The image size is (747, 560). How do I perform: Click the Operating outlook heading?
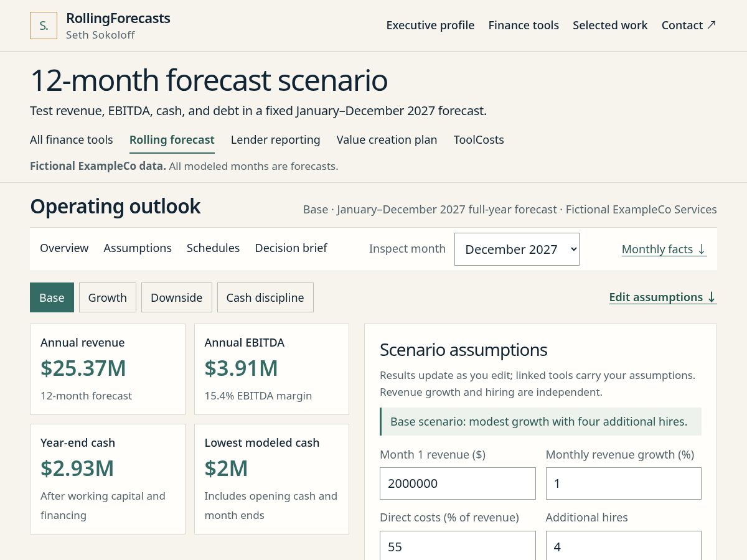[x=115, y=207]
